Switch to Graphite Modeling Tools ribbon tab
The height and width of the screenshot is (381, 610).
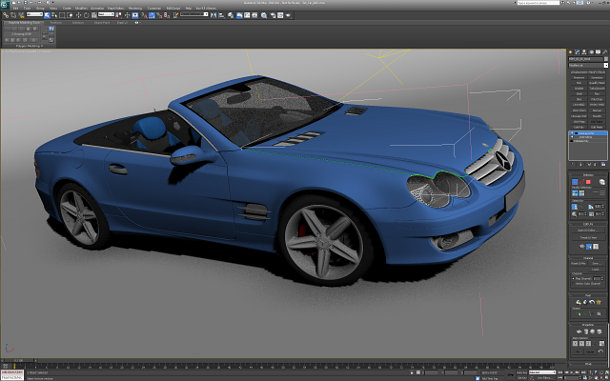click(x=24, y=23)
